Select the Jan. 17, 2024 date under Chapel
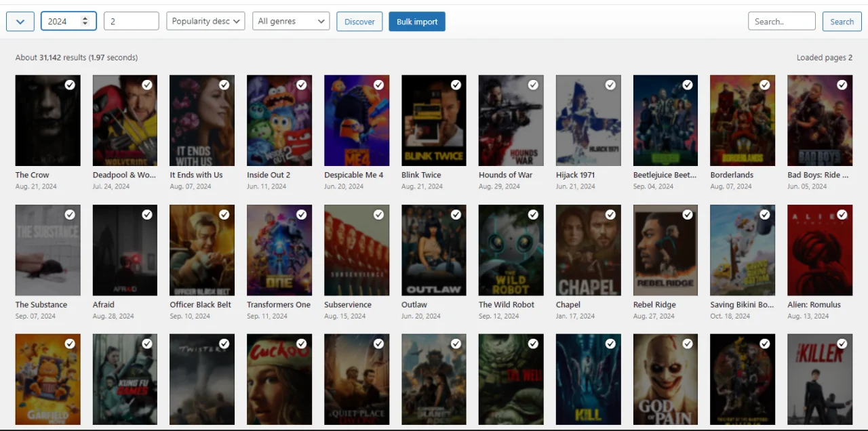868x431 pixels. click(x=575, y=316)
